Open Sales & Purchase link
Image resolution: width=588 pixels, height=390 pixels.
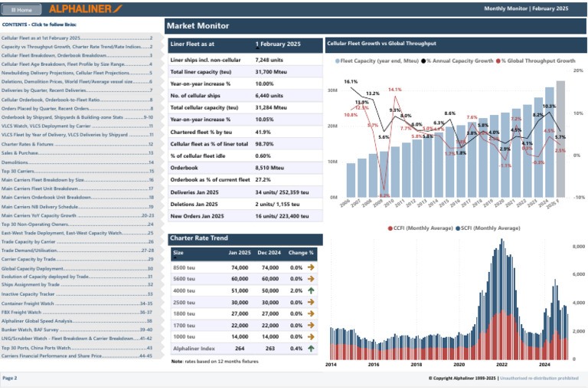[x=77, y=152]
